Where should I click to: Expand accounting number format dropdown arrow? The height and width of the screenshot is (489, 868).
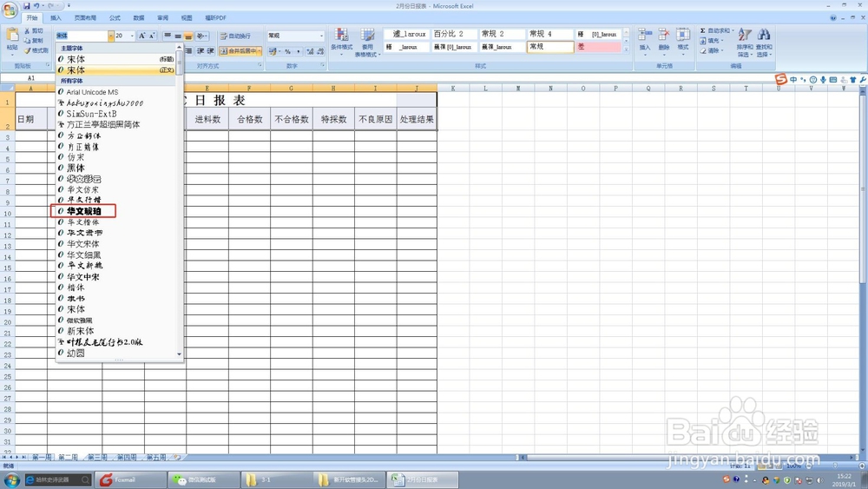click(x=279, y=51)
